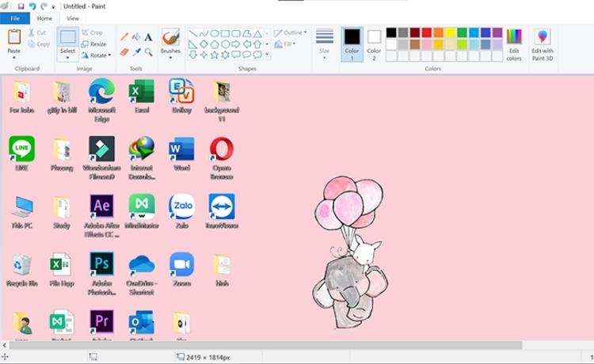Click the elephant with balloons on canvas
The image size is (594, 364).
point(350,252)
